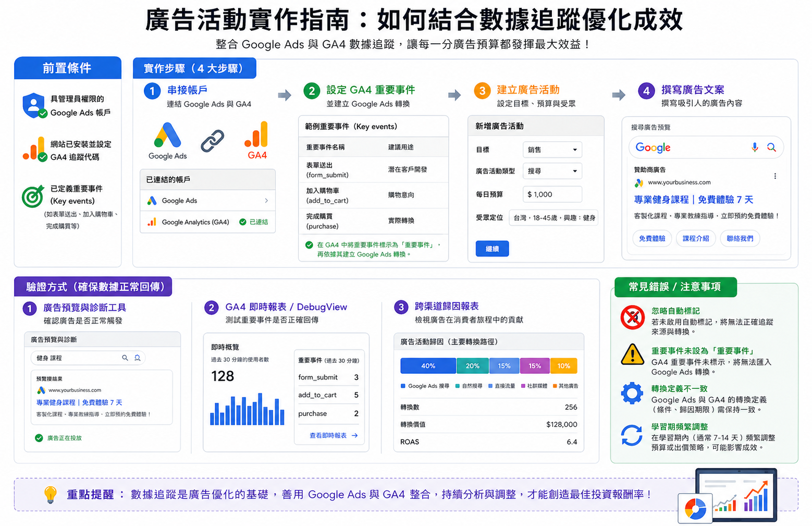This screenshot has width=812, height=526.
Task: Click the green check by GA4 重要事件 note
Action: point(309,244)
